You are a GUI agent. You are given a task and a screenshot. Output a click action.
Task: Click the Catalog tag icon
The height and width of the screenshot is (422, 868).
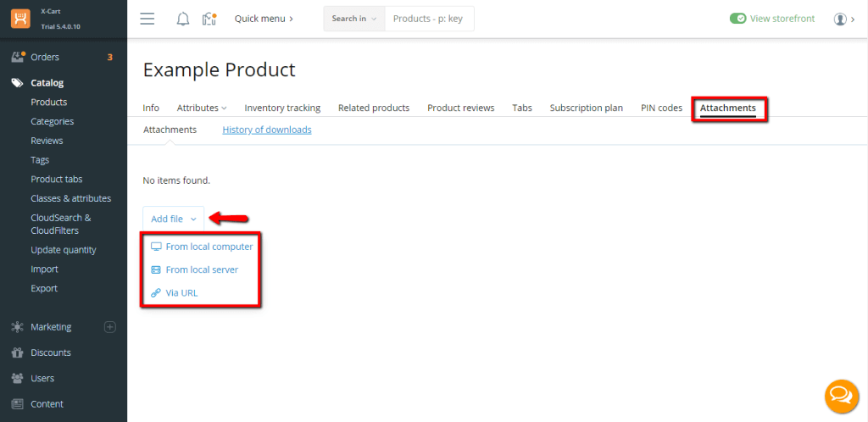tap(18, 83)
